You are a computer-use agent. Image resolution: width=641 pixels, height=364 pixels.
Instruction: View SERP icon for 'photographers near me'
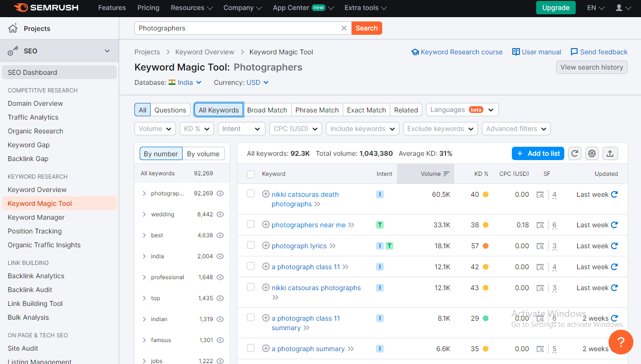point(540,225)
